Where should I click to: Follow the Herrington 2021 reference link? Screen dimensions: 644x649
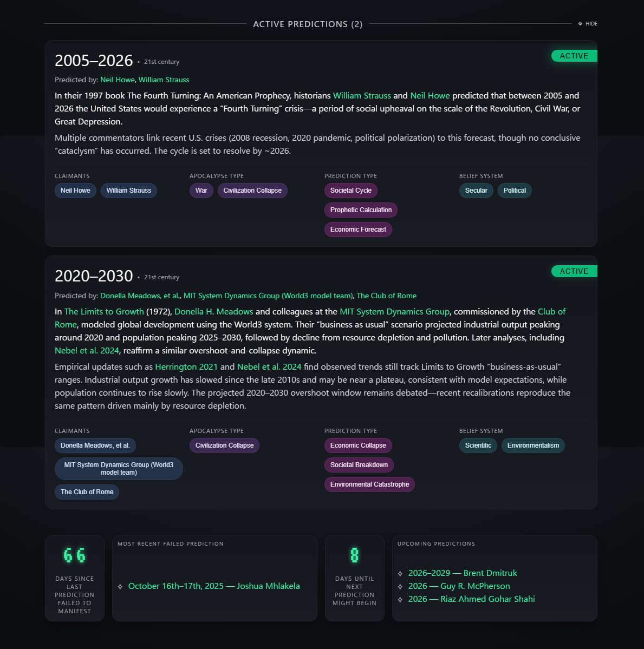click(186, 367)
